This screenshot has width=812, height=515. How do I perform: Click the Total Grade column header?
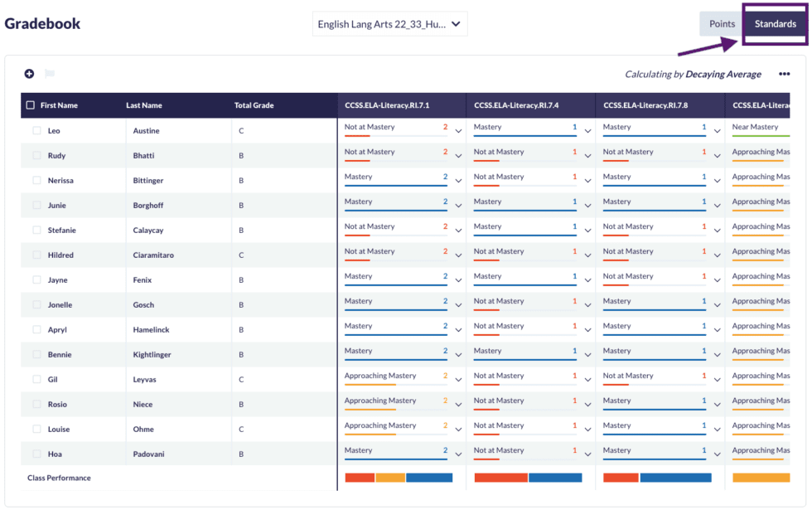click(254, 105)
